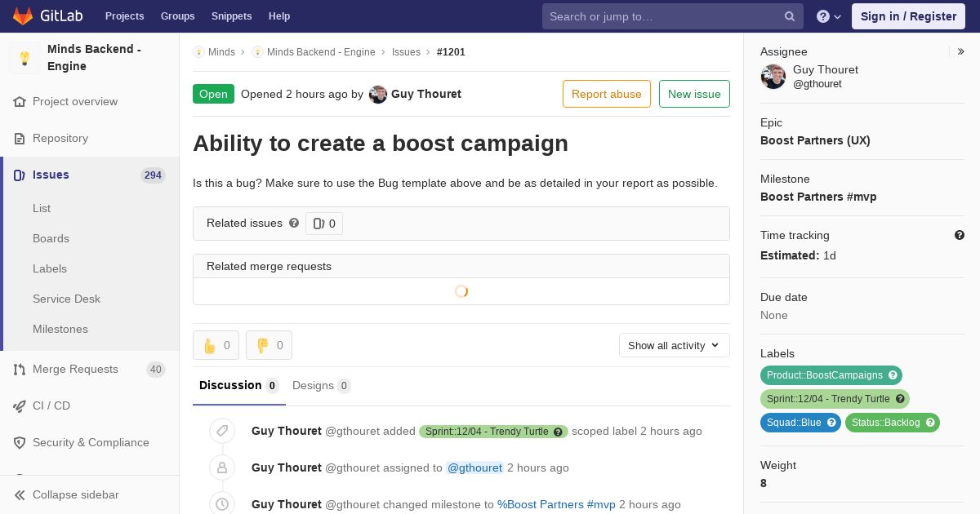
Task: Click the Minds Backend - Engine breadcrumb icon
Action: coord(257,52)
